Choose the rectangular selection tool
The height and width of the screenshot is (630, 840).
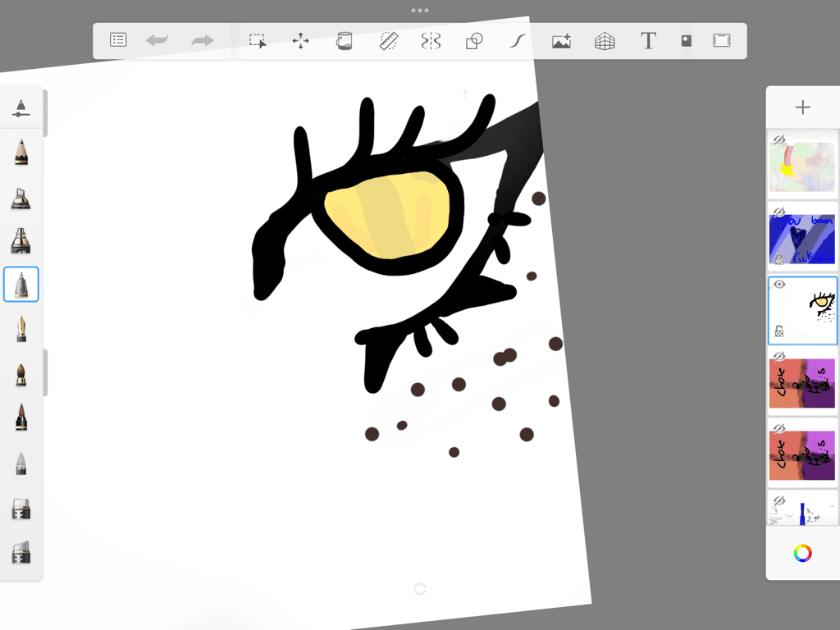pos(258,41)
